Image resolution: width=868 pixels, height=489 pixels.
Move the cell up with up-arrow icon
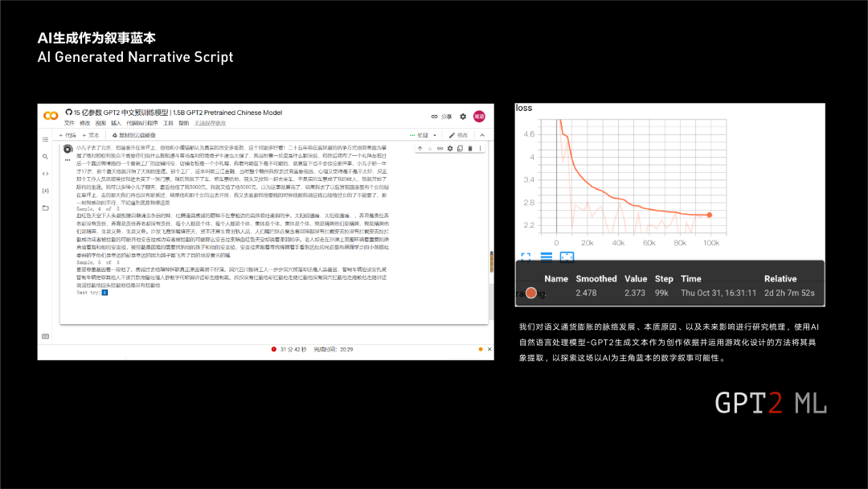[420, 149]
